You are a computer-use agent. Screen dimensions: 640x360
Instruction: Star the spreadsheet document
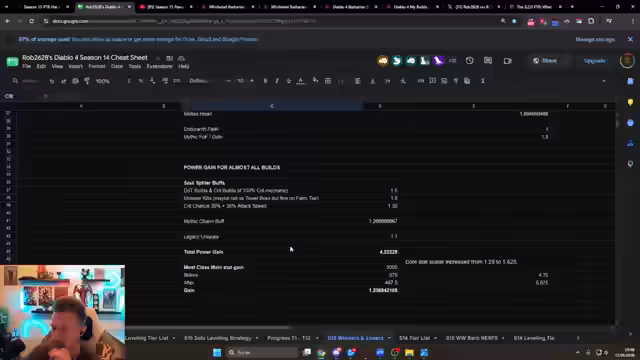(158, 58)
